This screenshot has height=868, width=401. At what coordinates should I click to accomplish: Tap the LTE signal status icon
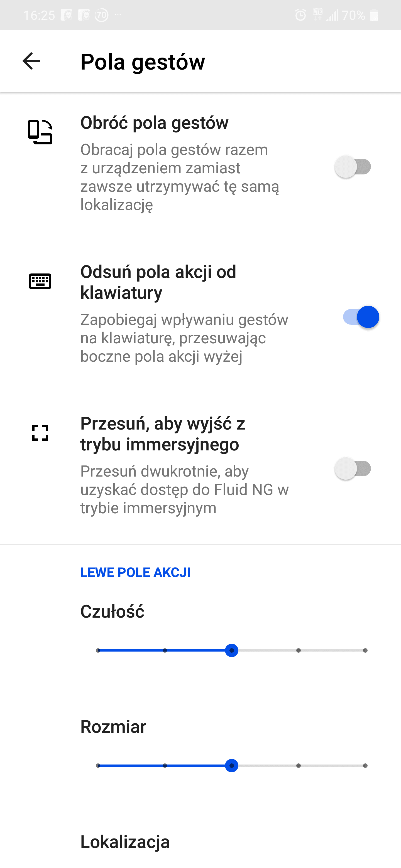coord(317,14)
